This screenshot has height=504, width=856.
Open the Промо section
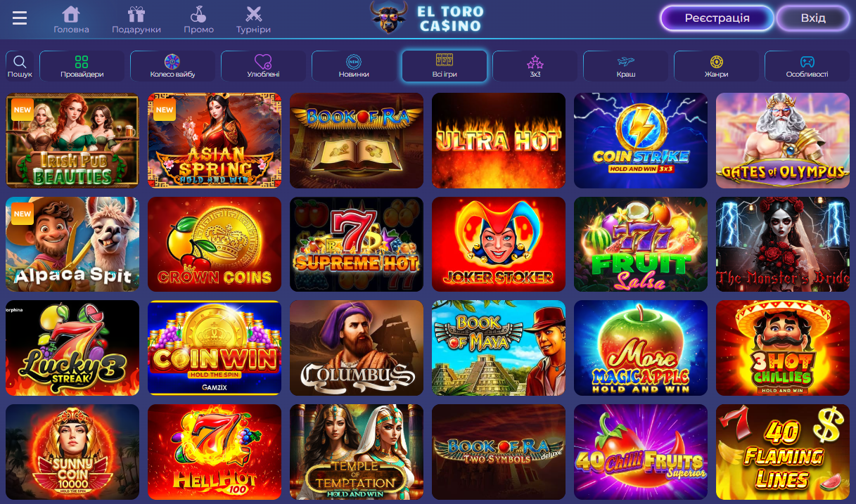[x=198, y=20]
